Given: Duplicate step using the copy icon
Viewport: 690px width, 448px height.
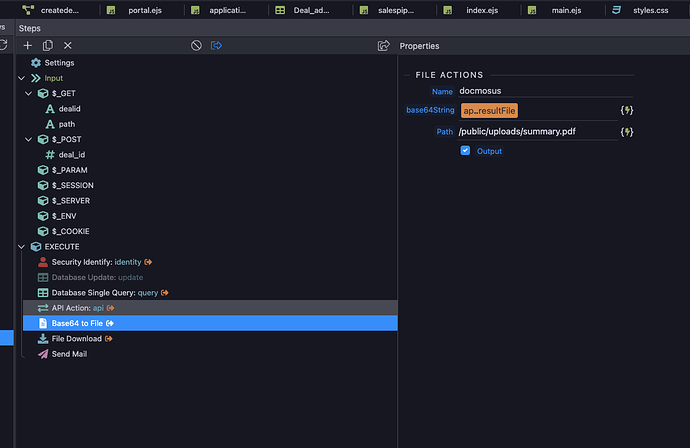Looking at the screenshot, I should (48, 45).
